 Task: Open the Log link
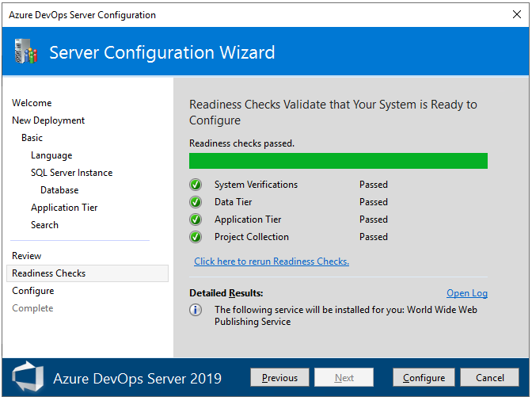(467, 293)
